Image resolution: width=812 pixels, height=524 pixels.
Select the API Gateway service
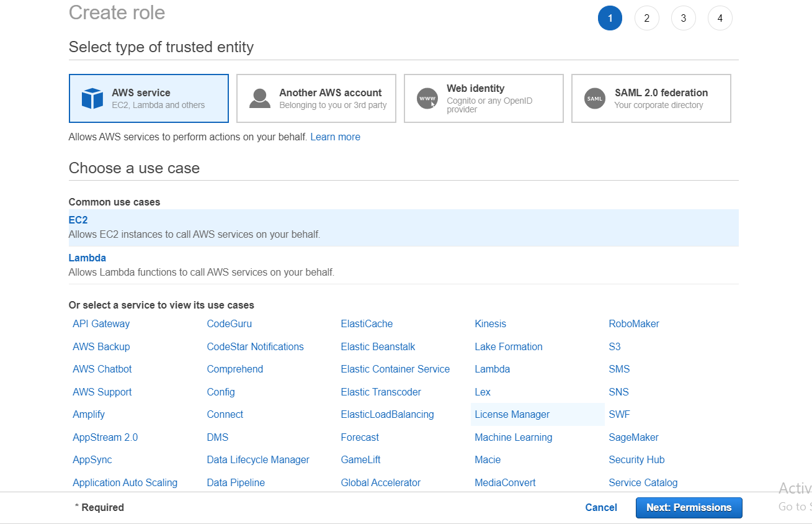coord(101,324)
